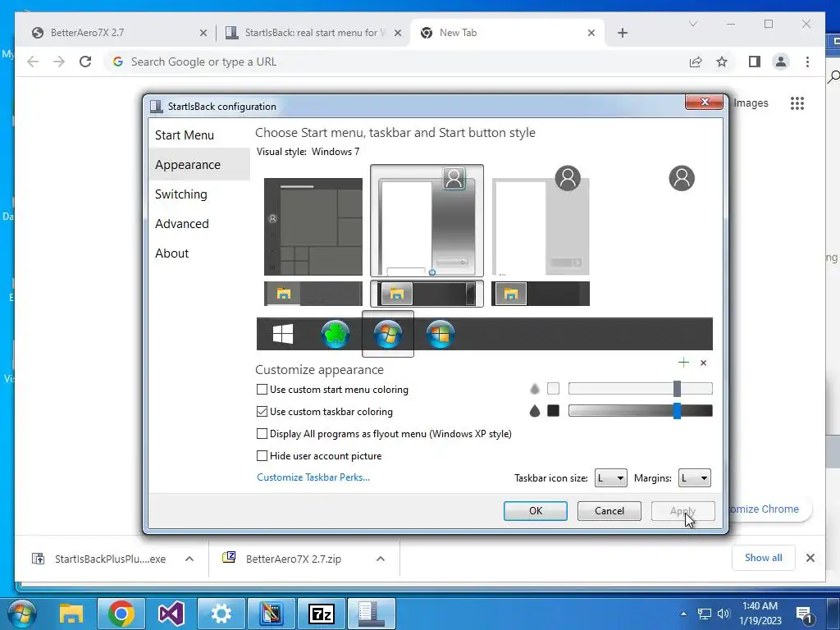Open the Google Images link
Screen dimensions: 840x630
(751, 103)
